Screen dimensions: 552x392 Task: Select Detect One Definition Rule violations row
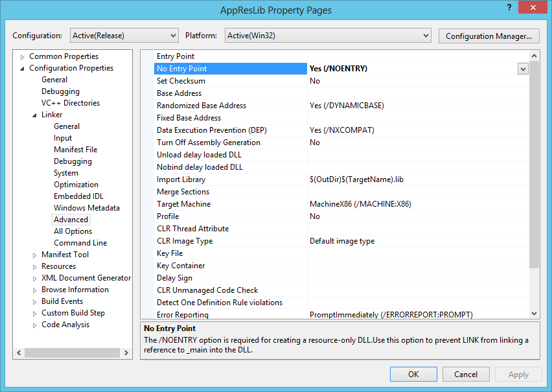[341, 303]
